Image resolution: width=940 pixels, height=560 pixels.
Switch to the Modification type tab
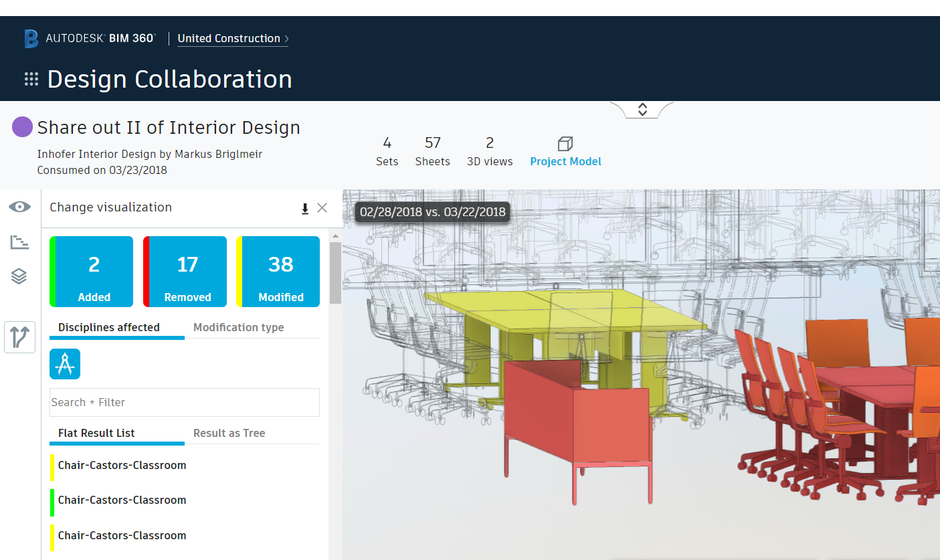[238, 327]
